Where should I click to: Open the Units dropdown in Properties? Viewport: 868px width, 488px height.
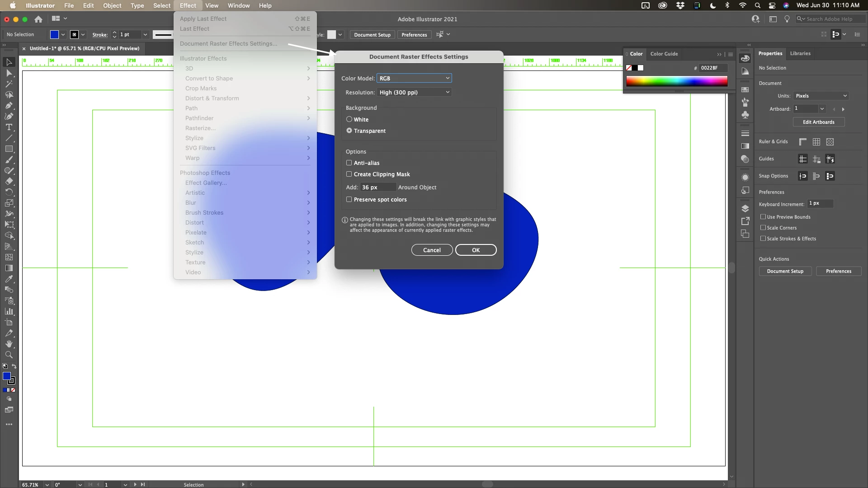click(821, 96)
